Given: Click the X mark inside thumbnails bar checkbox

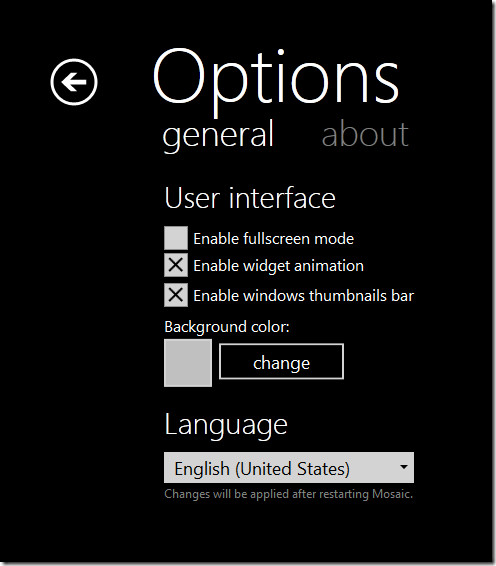Looking at the screenshot, I should pyautogui.click(x=176, y=295).
